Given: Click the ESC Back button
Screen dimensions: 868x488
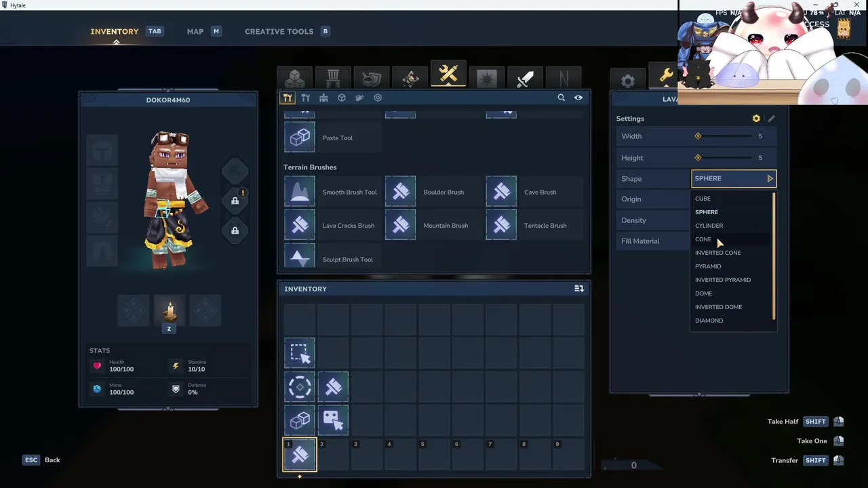Looking at the screenshot, I should 42,460.
